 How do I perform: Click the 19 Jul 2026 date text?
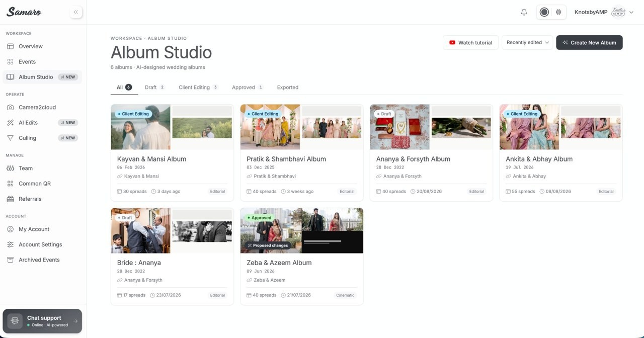(520, 167)
